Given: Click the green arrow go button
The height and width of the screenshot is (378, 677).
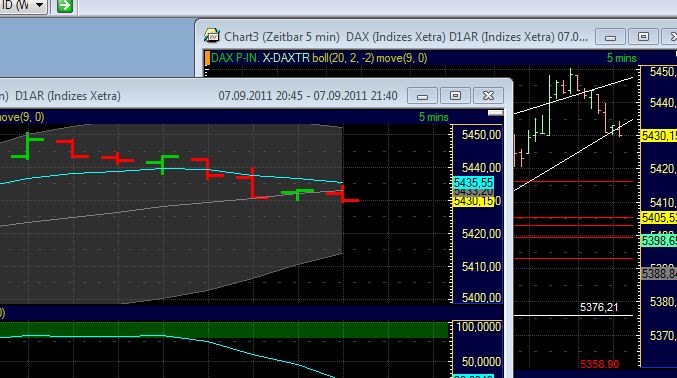Looking at the screenshot, I should pos(65,6).
